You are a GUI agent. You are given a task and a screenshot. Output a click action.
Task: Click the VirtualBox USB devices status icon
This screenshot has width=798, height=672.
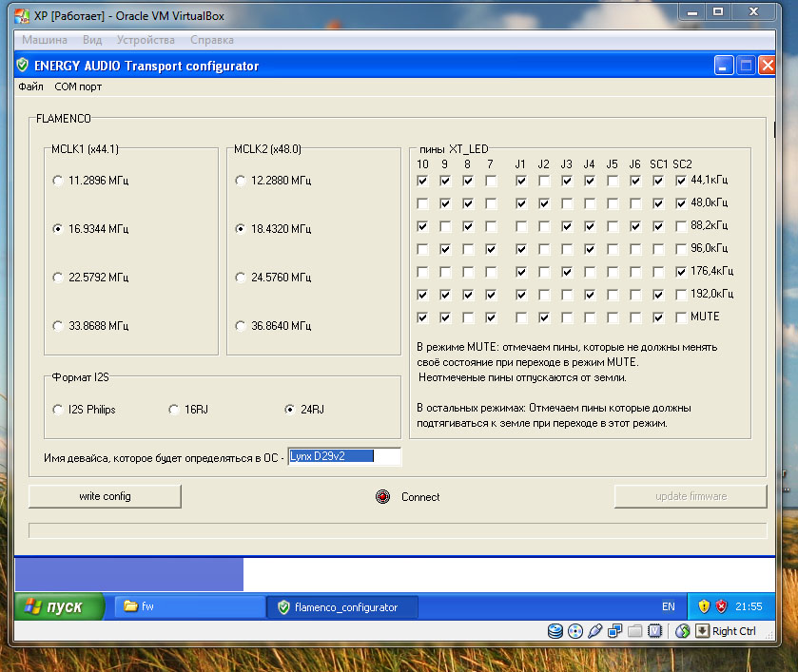tap(595, 631)
